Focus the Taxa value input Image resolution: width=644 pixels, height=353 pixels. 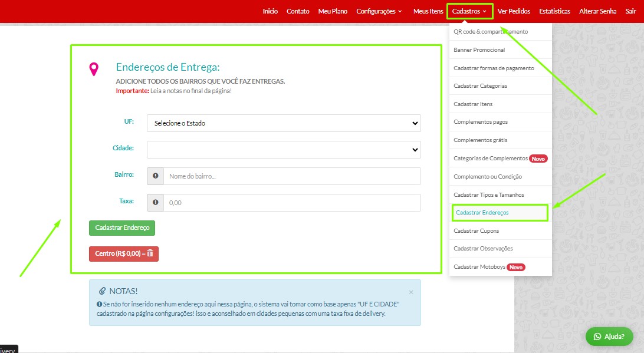[x=292, y=203]
